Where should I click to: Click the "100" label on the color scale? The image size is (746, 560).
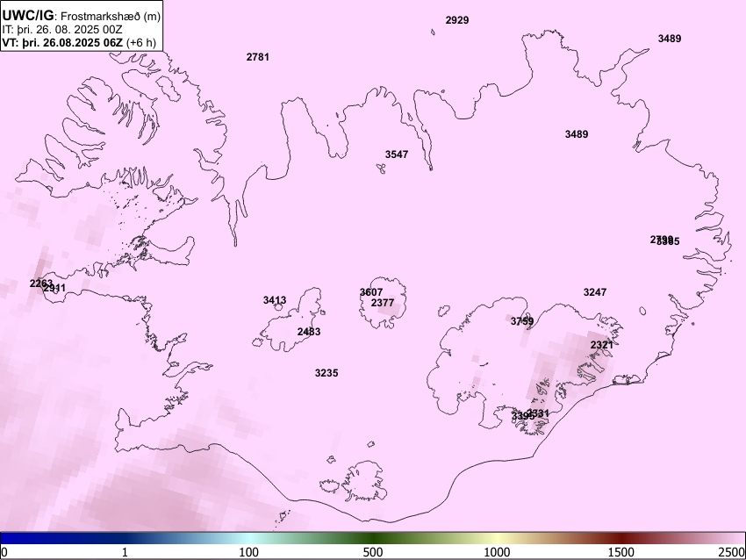249,552
